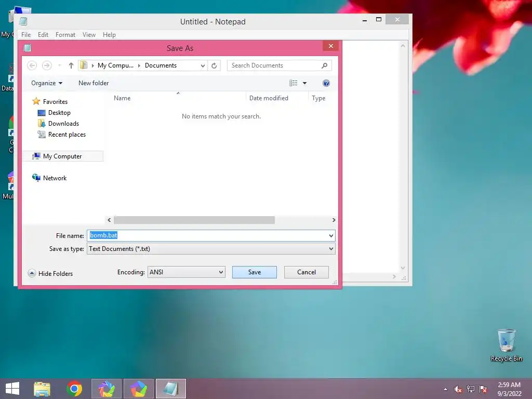Image resolution: width=532 pixels, height=399 pixels.
Task: Click the folder icon in address bar
Action: (84, 65)
